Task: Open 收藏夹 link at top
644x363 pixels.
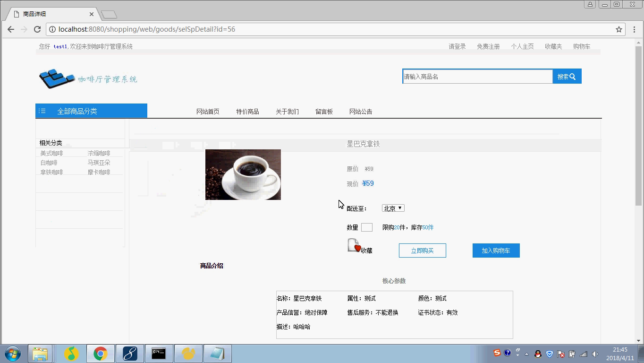Action: (553, 46)
